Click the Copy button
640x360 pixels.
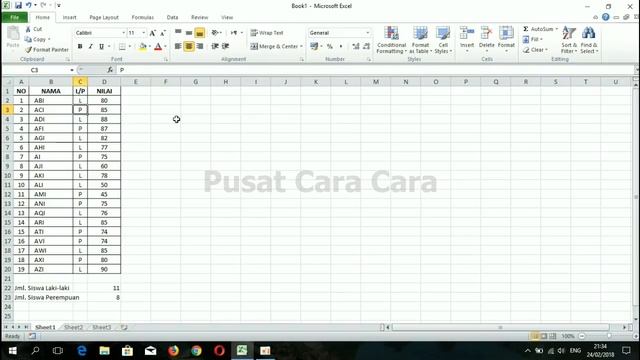[x=37, y=39]
